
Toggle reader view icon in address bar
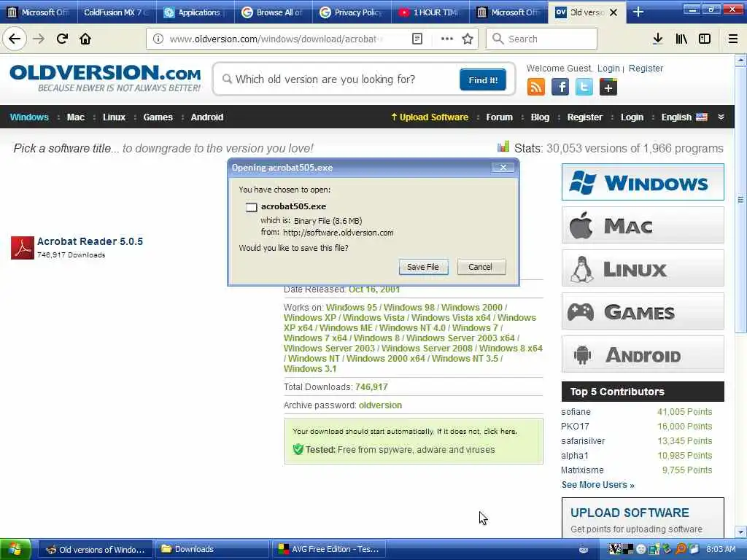click(x=417, y=39)
